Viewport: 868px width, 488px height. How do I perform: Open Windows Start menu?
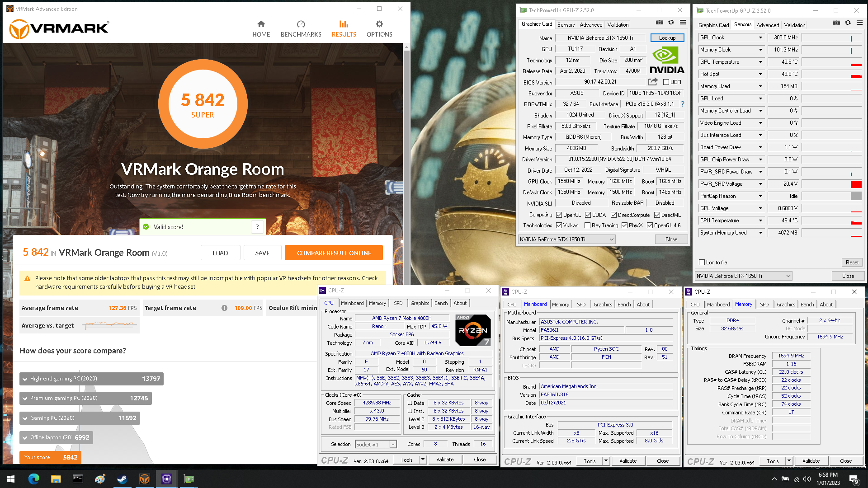tap(11, 479)
